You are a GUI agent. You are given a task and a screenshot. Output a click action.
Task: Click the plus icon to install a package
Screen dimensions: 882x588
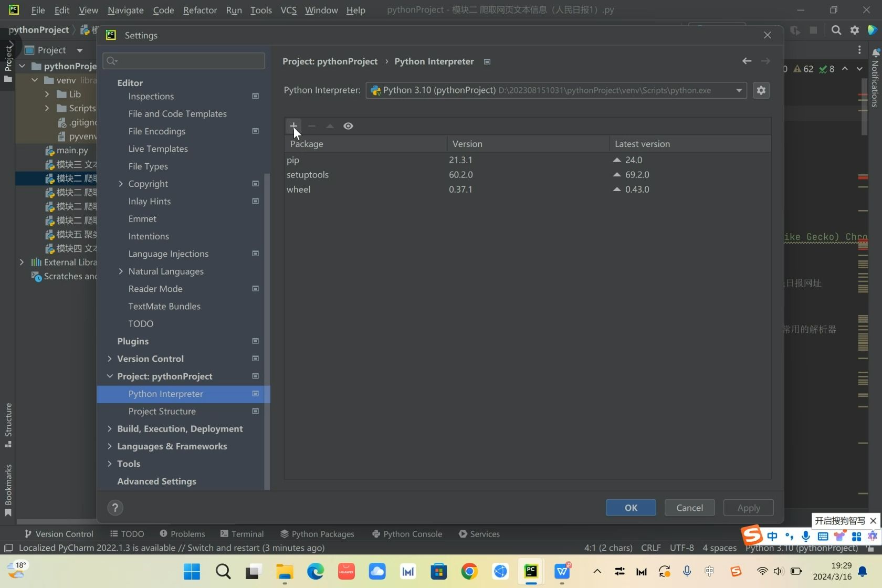coord(293,126)
